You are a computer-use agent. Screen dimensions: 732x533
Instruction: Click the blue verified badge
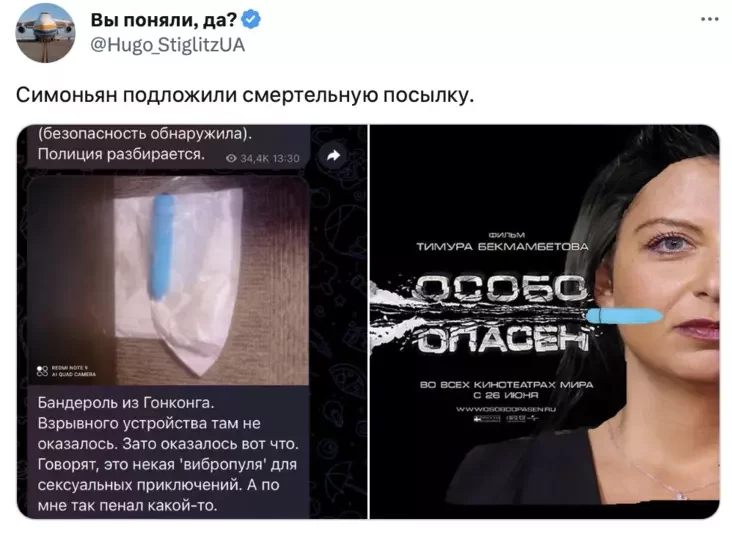click(x=251, y=20)
